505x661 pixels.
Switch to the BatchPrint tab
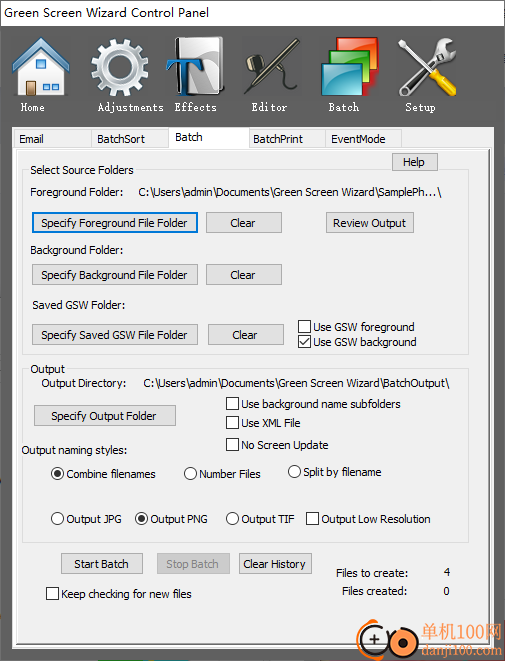(287, 139)
